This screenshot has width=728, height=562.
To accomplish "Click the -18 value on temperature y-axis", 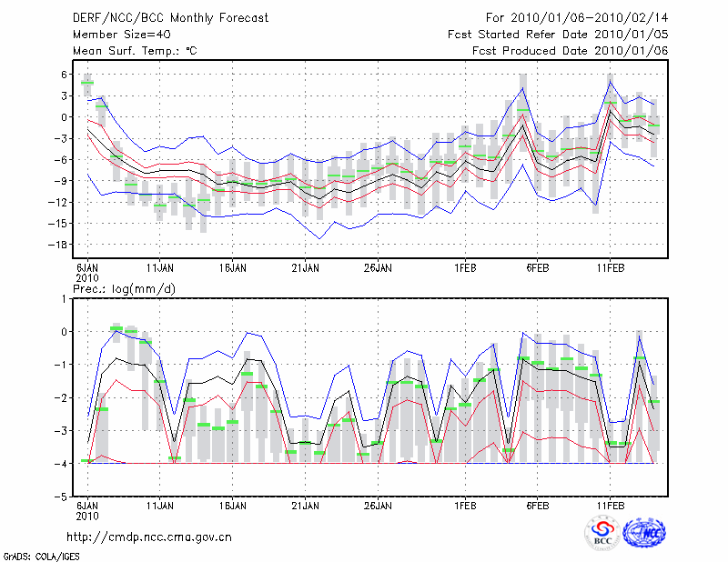I will [58, 244].
